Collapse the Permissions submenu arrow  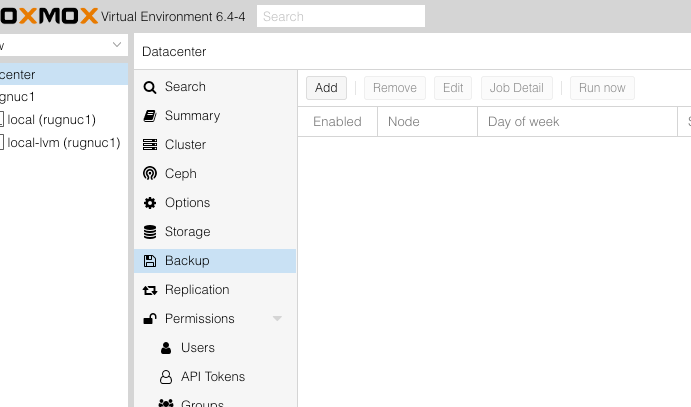tap(277, 318)
